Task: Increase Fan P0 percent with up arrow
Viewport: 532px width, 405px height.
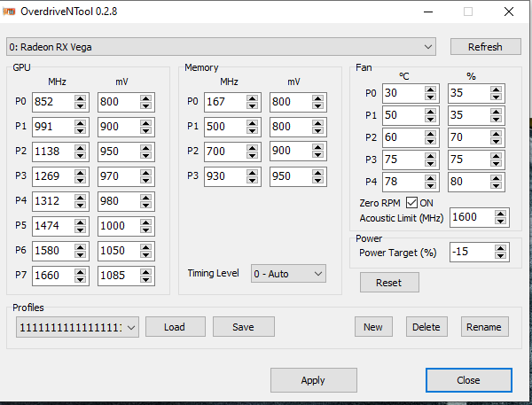Action: [496, 90]
